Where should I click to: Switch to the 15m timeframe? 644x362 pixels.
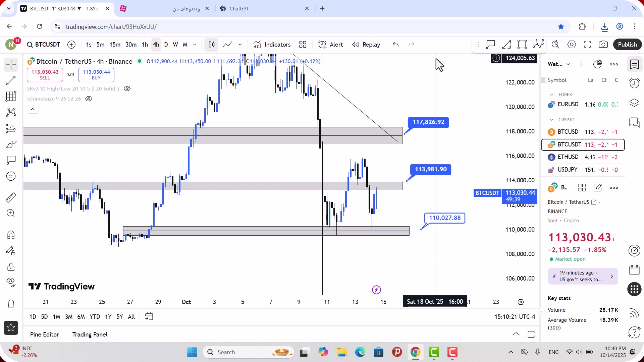(x=115, y=45)
